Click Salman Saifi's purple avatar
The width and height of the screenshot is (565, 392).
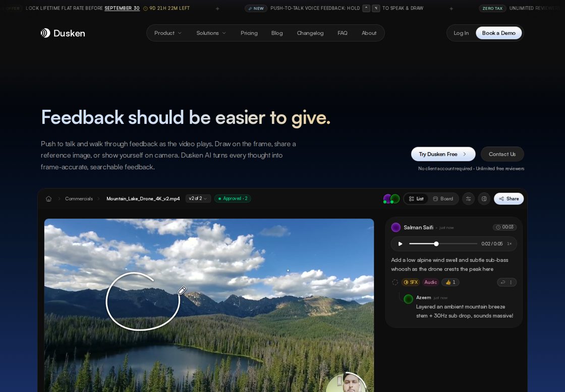click(396, 227)
